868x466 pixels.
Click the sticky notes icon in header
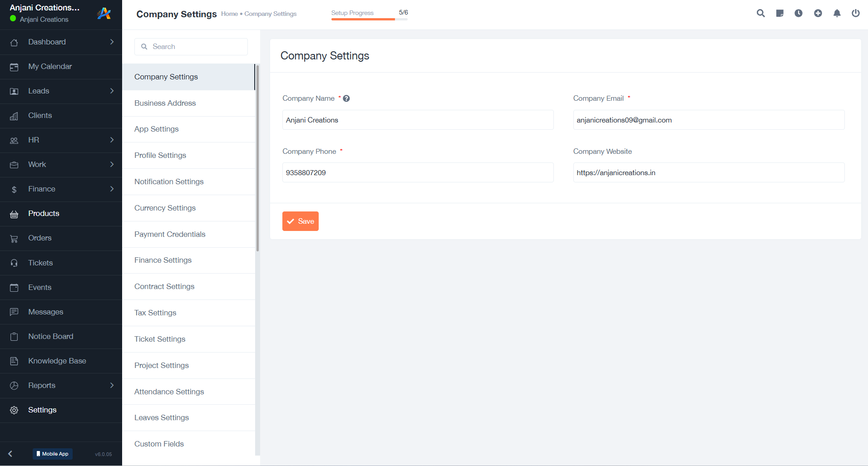coord(780,13)
